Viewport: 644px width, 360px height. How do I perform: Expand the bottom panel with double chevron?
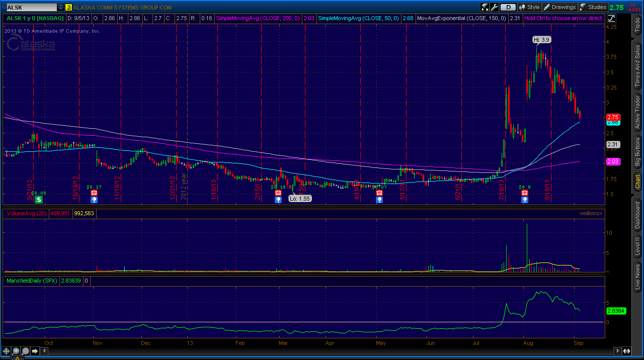tap(17, 357)
